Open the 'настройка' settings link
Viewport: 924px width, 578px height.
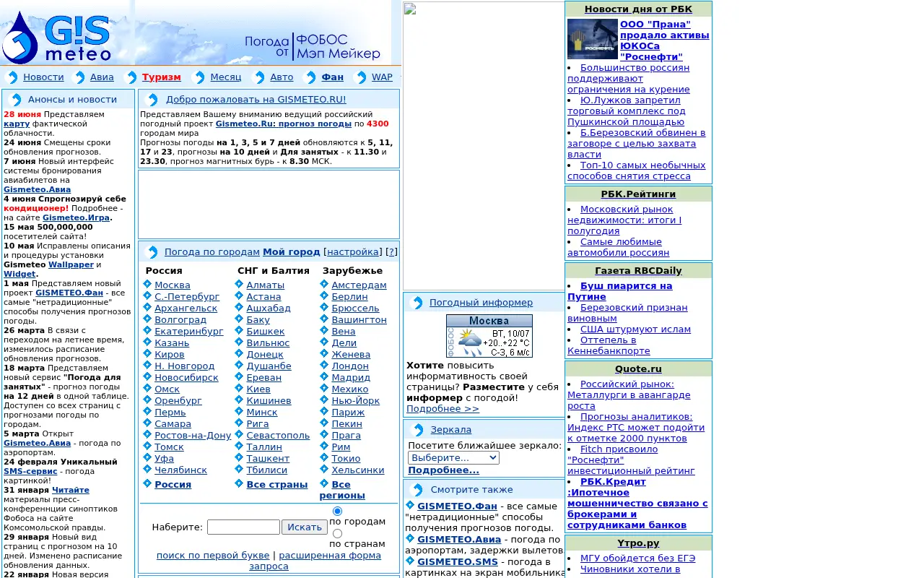click(x=354, y=252)
